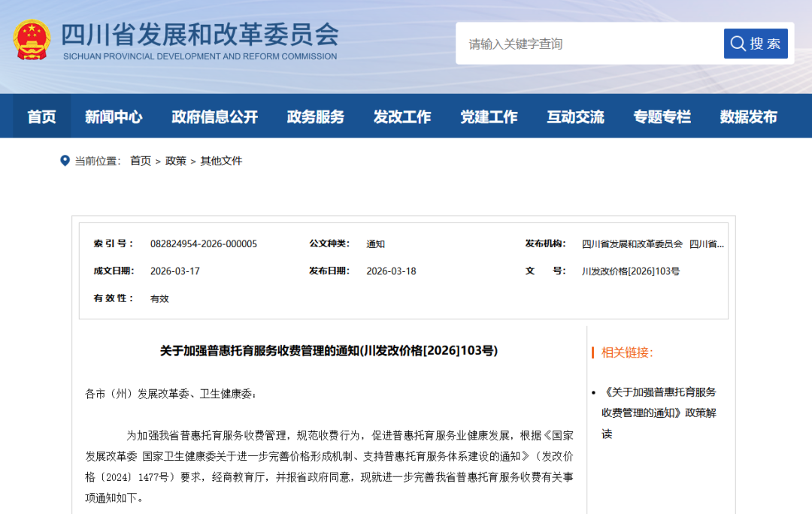Navigate to 专题专栏

point(662,116)
